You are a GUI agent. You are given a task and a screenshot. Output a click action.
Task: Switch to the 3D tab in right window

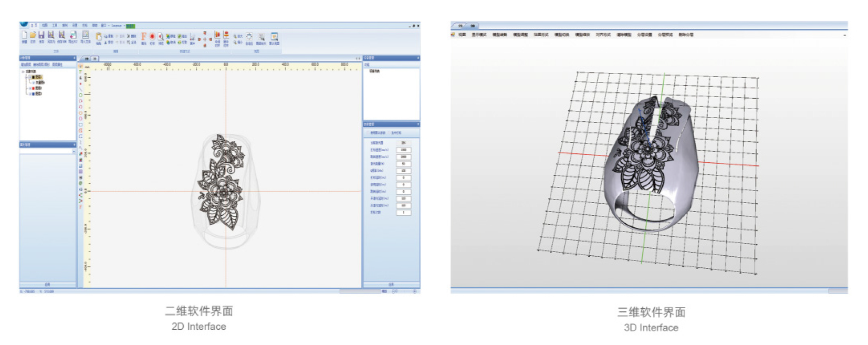tap(473, 26)
